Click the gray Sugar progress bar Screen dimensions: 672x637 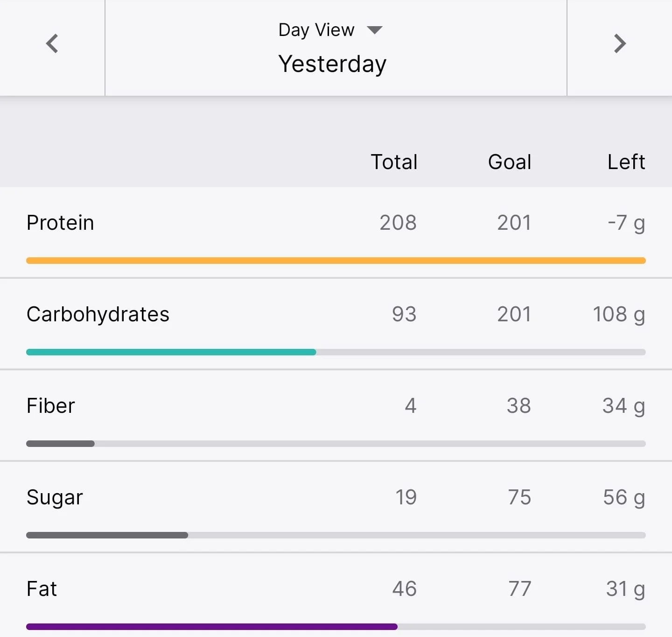[107, 535]
